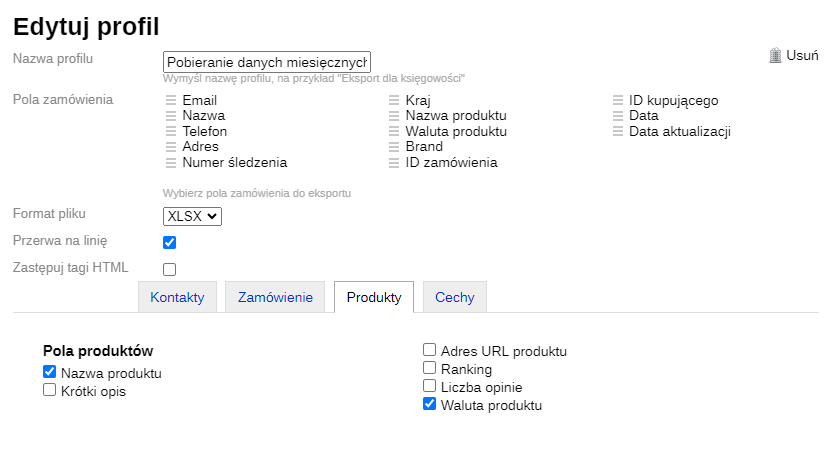Check the Krótki opis checkbox
829x464 pixels.
(x=50, y=391)
